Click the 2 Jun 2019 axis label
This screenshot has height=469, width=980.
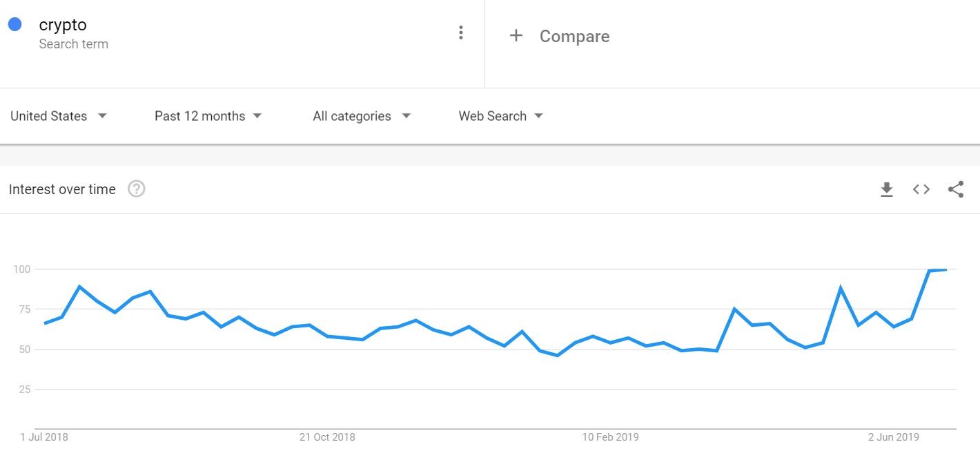[x=894, y=437]
